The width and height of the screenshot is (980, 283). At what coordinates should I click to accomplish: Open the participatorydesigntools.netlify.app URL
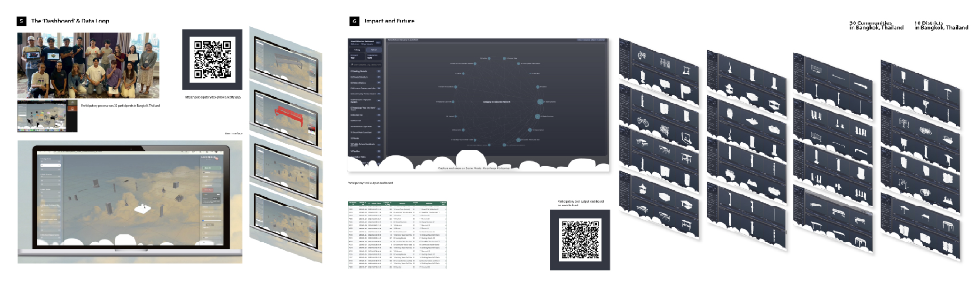click(x=213, y=97)
